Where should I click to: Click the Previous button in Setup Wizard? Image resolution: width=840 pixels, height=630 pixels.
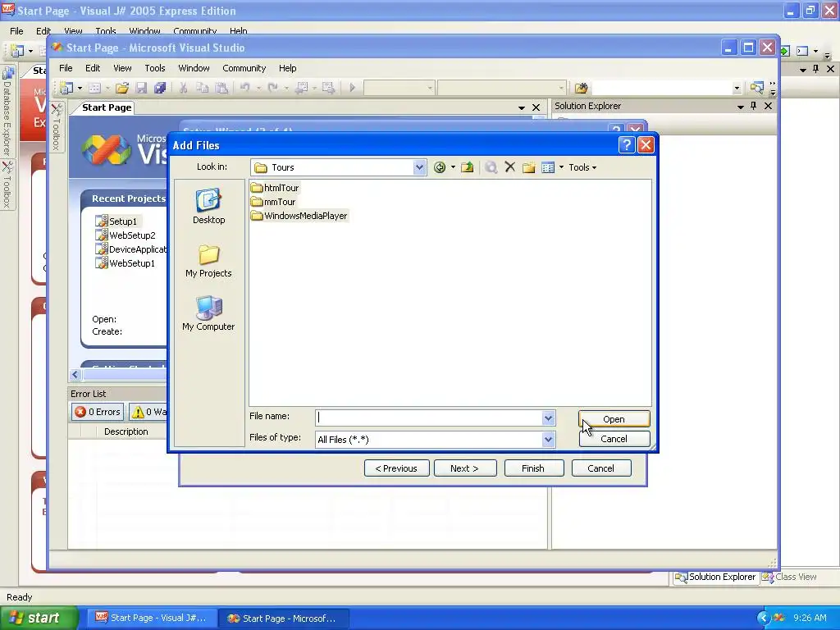396,468
